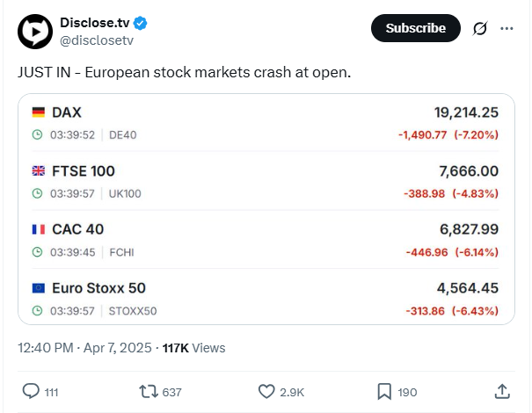The height and width of the screenshot is (413, 532).
Task: Repost the tweet with retweet icon
Action: click(149, 392)
